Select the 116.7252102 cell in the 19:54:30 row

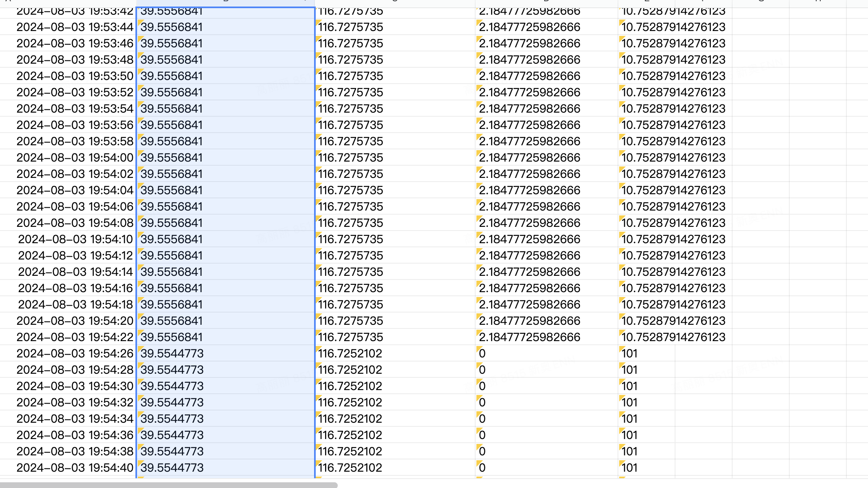[x=350, y=386]
